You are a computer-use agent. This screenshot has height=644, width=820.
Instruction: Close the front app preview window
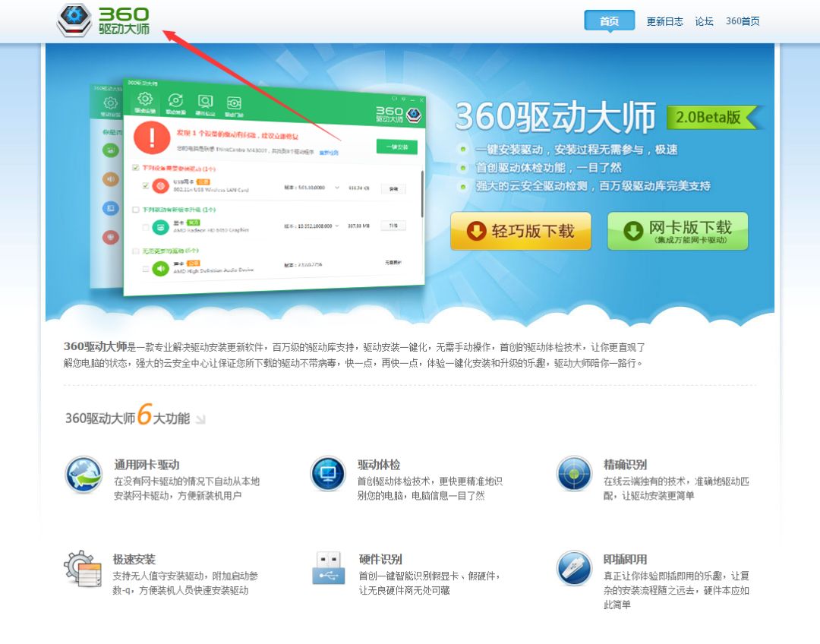421,99
